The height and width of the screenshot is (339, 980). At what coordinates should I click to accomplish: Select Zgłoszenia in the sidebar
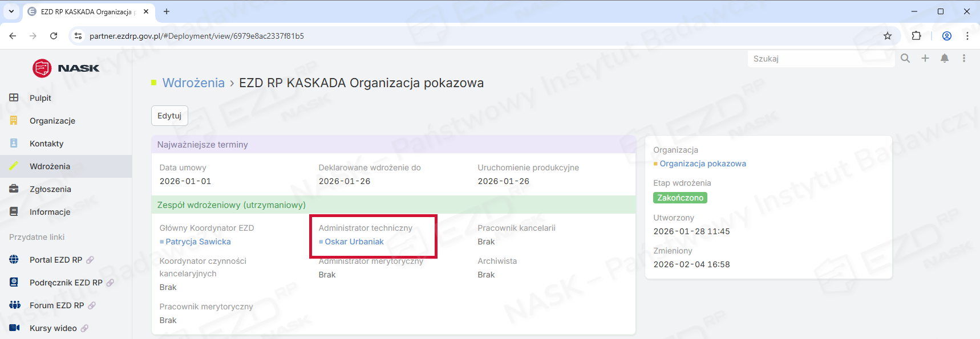click(x=50, y=189)
